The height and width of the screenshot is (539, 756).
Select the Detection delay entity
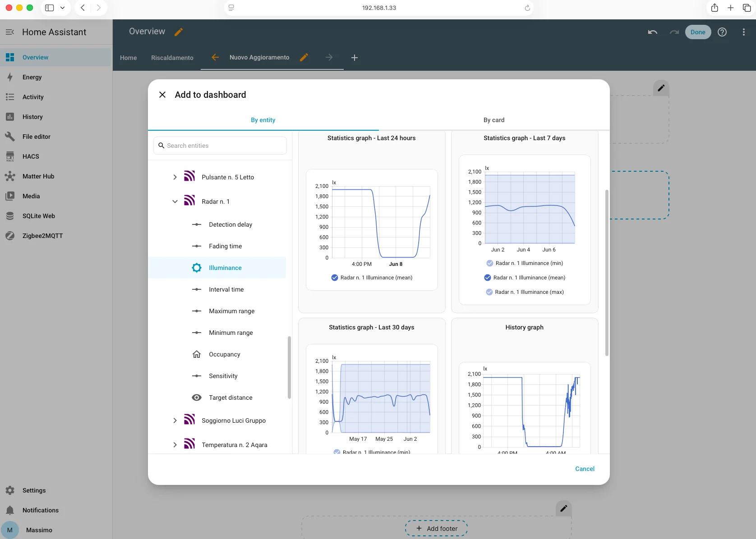217,224
